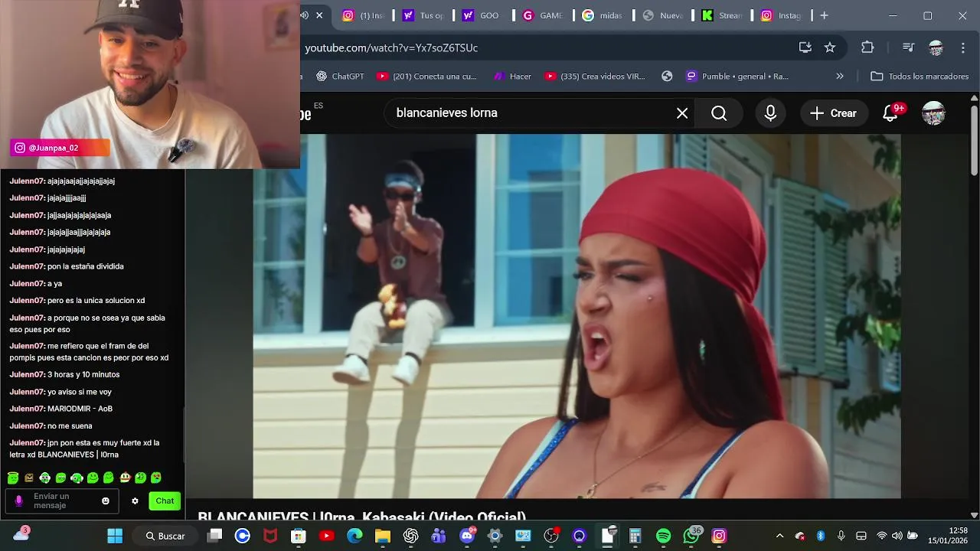Click the address bar URL youtube.com/watch
The height and width of the screenshot is (551, 980).
tap(391, 47)
